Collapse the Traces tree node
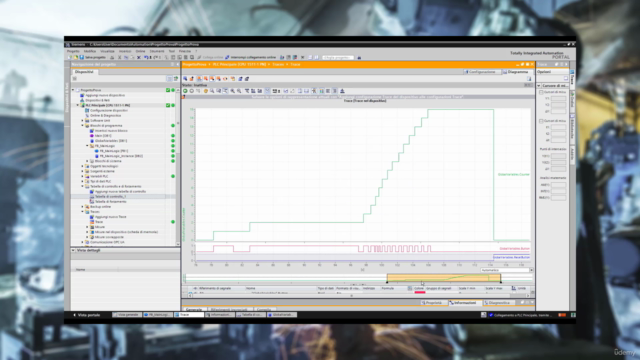Image resolution: width=640 pixels, height=360 pixels. point(82,212)
